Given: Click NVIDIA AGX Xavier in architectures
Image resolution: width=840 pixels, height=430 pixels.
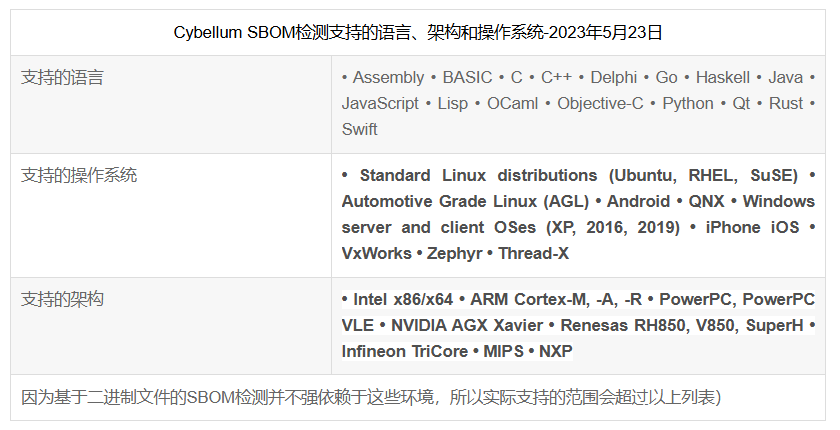Looking at the screenshot, I should click(x=467, y=325).
